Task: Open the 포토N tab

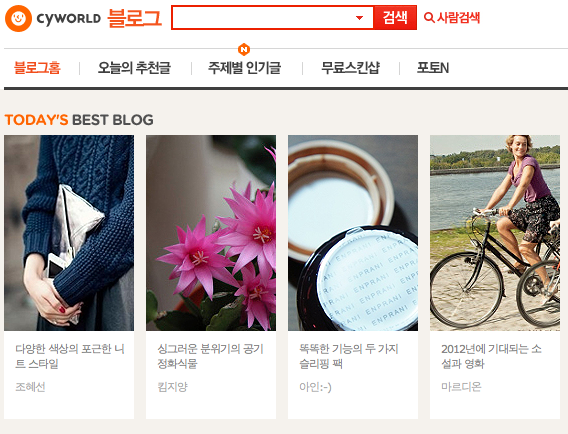Action: tap(433, 68)
